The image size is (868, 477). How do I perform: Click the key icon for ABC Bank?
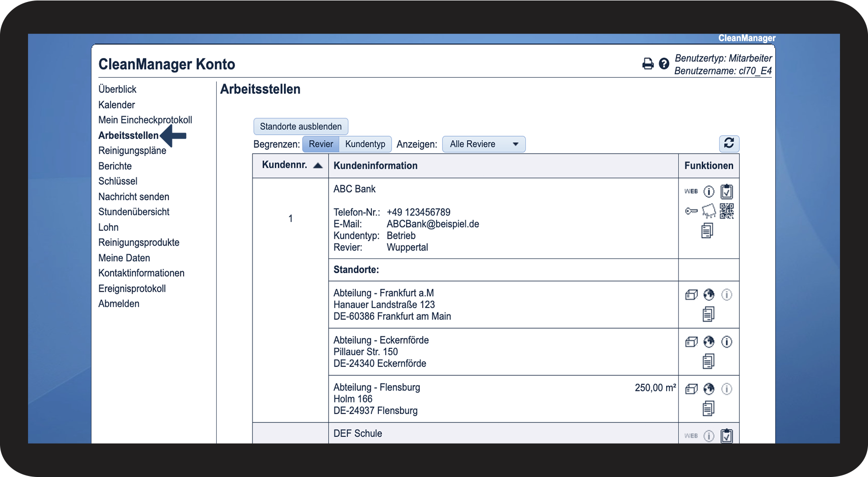pos(691,211)
